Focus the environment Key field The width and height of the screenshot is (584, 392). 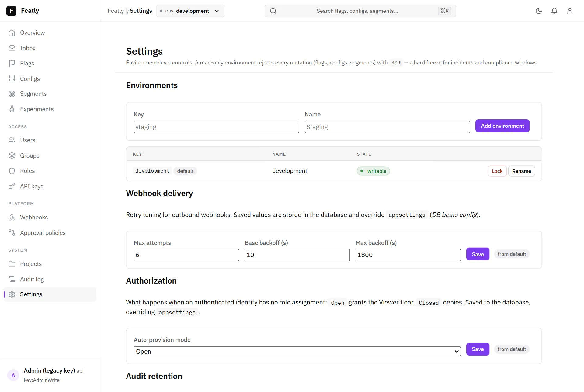[216, 127]
